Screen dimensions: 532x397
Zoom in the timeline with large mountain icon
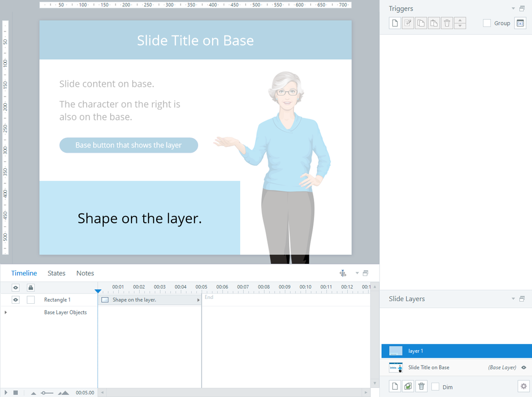pyautogui.click(x=63, y=393)
